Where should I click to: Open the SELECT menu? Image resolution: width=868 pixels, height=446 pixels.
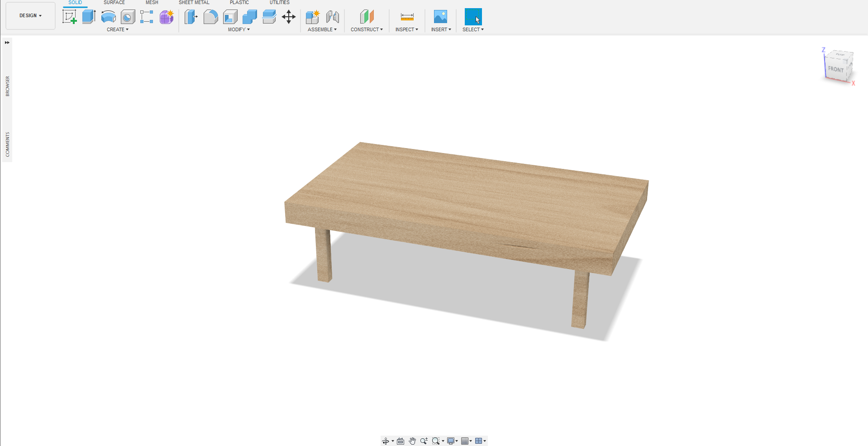pyautogui.click(x=473, y=29)
